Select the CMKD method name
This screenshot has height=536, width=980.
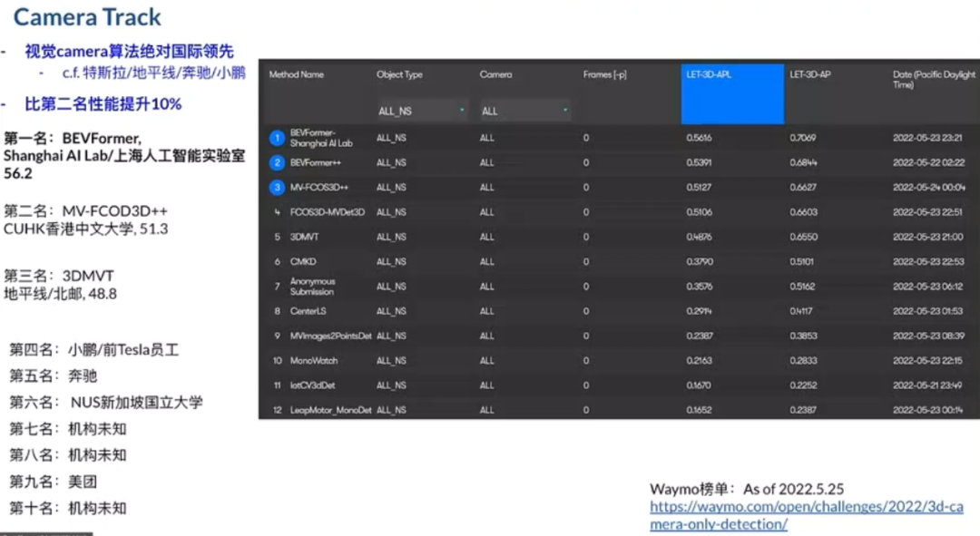pos(303,262)
